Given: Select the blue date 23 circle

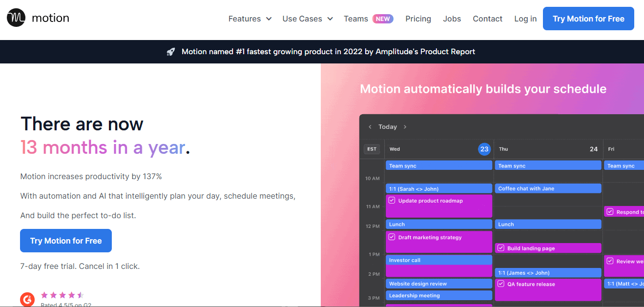Looking at the screenshot, I should (484, 149).
